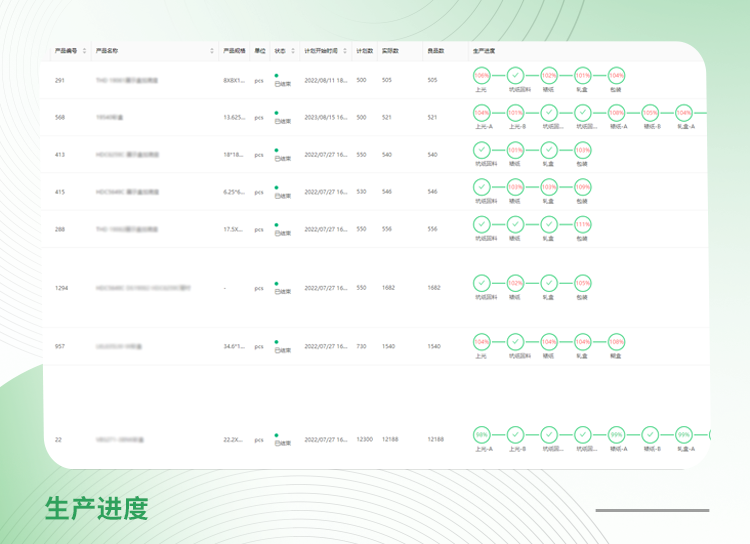The width and height of the screenshot is (750, 544).
Task: Click the 104% last step in row 291
Action: click(x=616, y=76)
